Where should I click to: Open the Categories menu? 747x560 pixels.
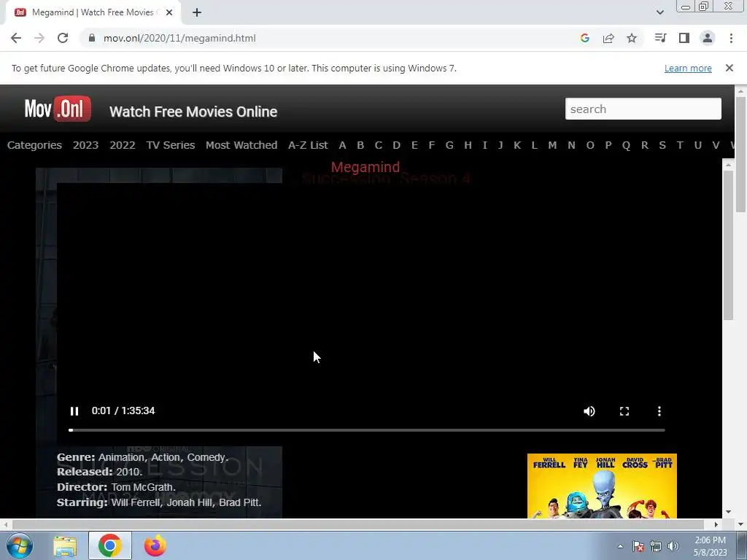(x=34, y=145)
